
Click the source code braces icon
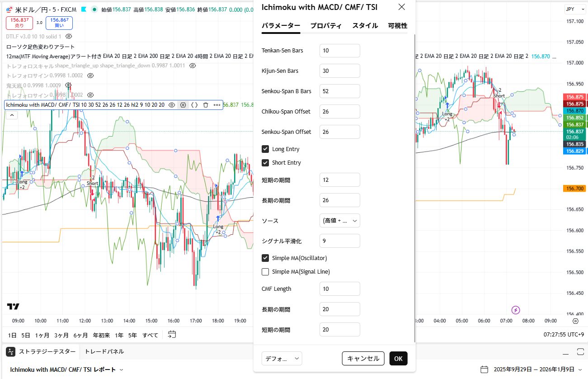[x=194, y=105]
